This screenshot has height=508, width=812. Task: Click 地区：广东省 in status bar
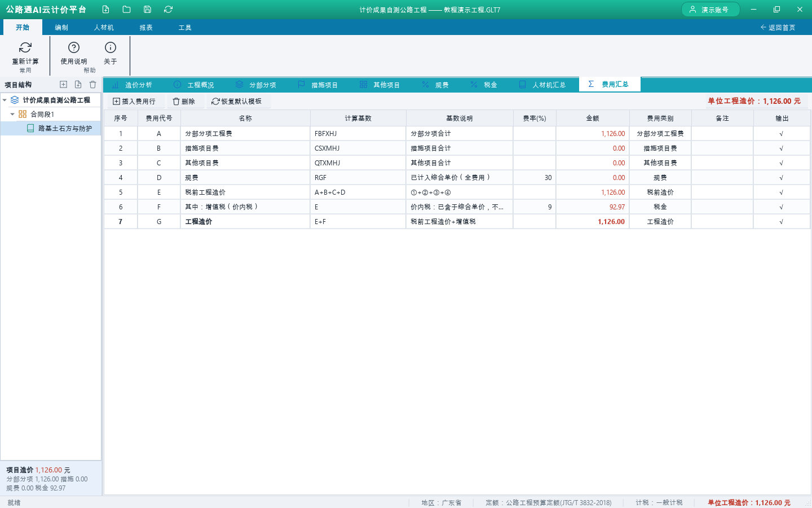(442, 502)
